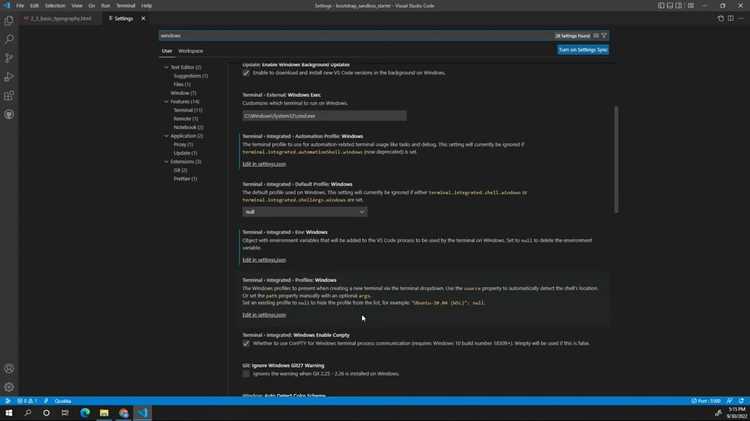Screen dimensions: 750x421
Task: Select Files (1) in settings tree
Action: coord(182,85)
